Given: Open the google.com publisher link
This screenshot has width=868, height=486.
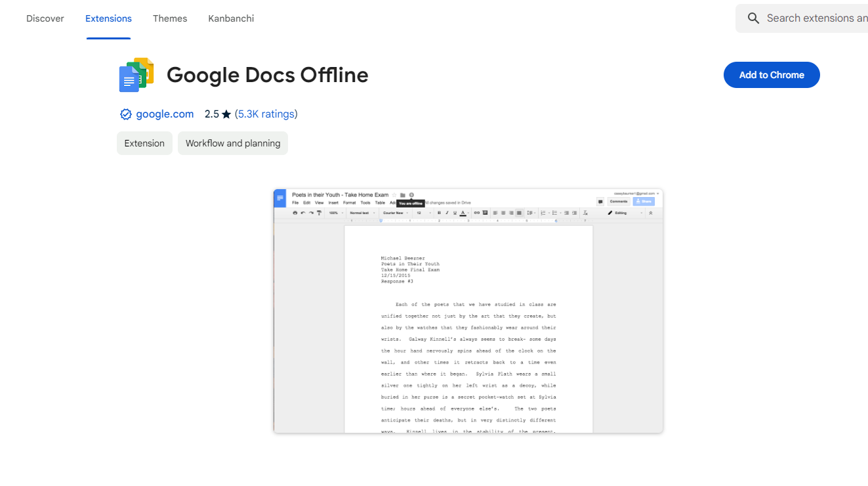Looking at the screenshot, I should click(x=165, y=114).
